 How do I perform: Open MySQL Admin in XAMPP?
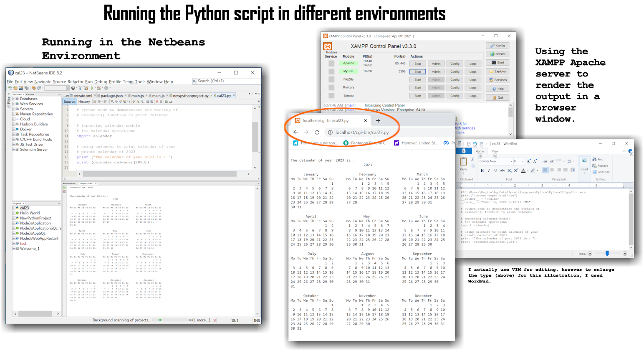(x=436, y=71)
